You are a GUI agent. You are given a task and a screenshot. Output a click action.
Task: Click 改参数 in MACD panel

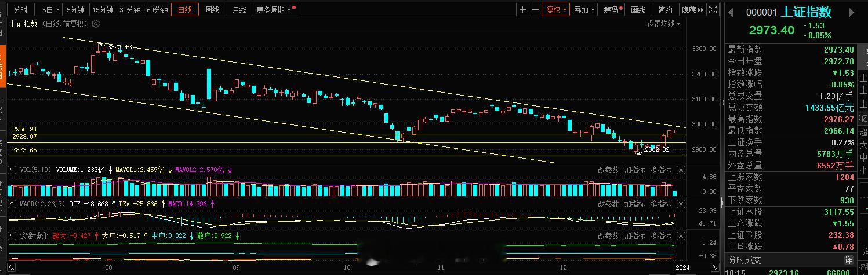click(x=609, y=204)
